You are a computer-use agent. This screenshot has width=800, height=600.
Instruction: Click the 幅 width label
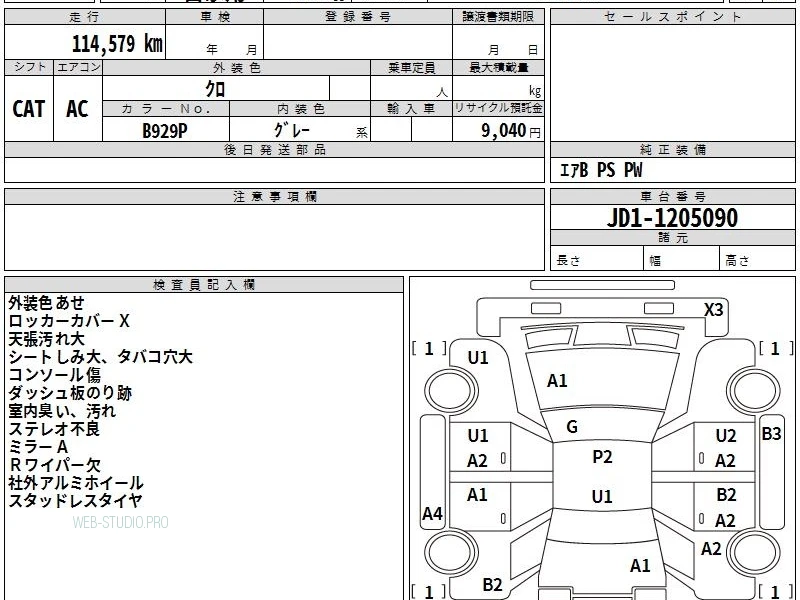coord(655,261)
